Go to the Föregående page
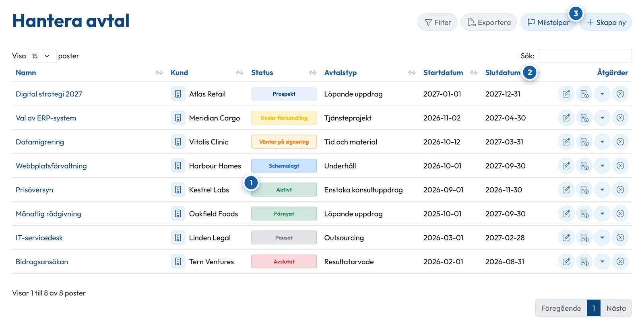This screenshot has width=644, height=328. (561, 308)
